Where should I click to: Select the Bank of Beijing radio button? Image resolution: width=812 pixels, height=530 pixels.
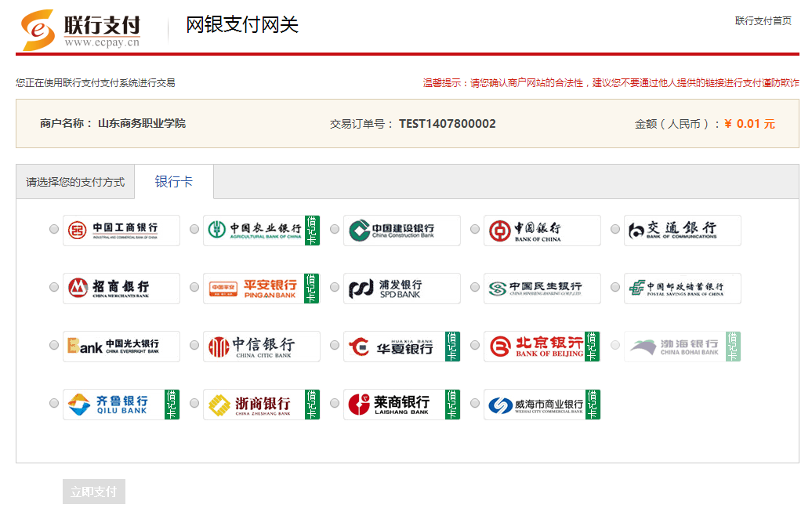point(475,345)
